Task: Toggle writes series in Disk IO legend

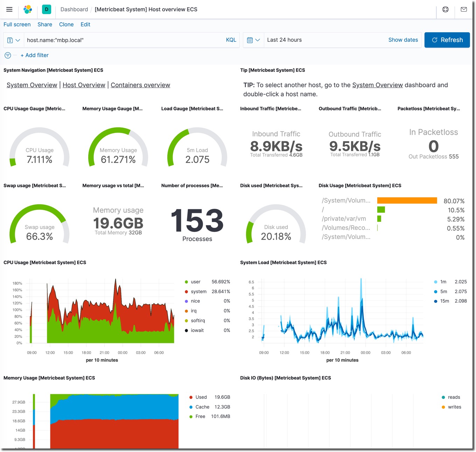Action: (454, 407)
